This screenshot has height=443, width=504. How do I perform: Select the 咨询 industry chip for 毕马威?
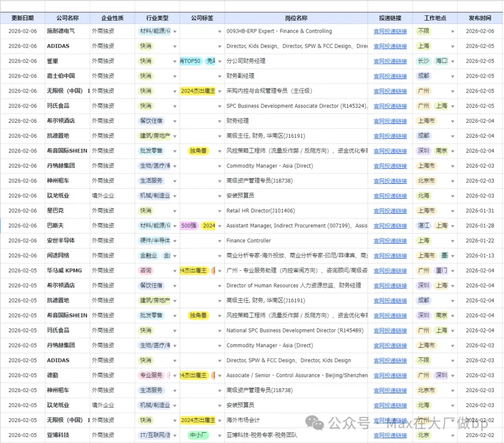click(x=146, y=271)
